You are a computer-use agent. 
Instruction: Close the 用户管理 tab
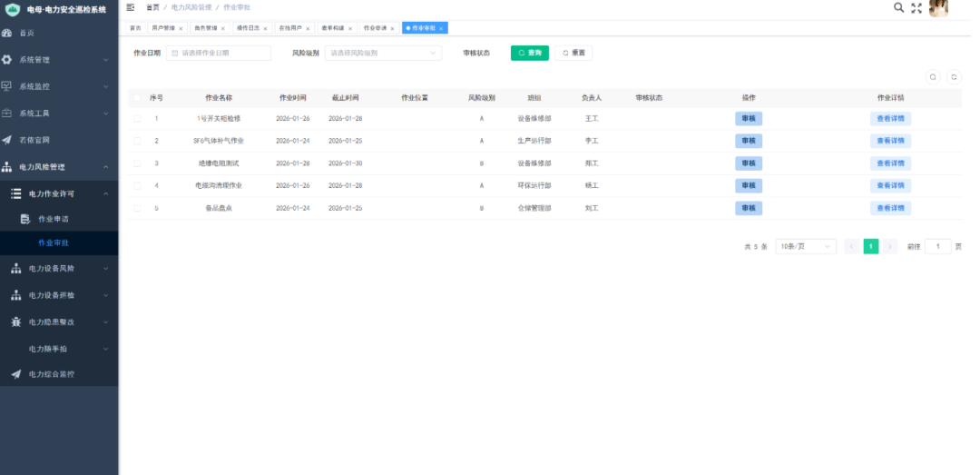tap(181, 29)
